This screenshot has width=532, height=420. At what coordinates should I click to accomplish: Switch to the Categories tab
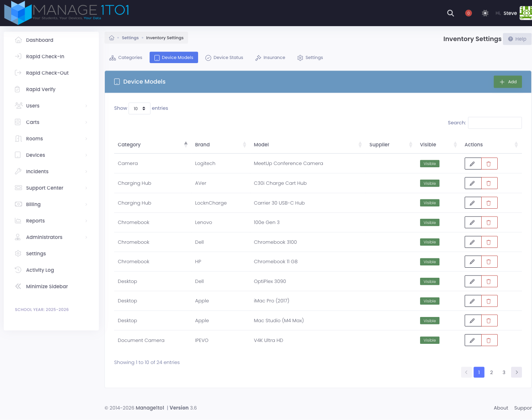coord(126,57)
